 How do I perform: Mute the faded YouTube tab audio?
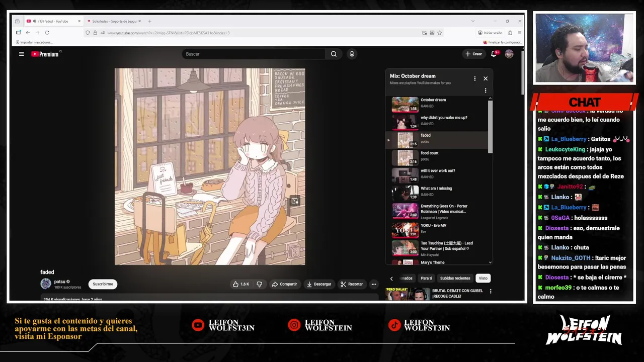[x=34, y=21]
